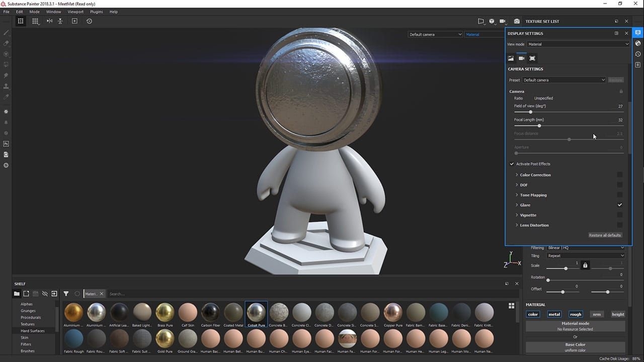This screenshot has height=362, width=644.
Task: Select the Material picker eyedropper tool
Action: pos(6,97)
